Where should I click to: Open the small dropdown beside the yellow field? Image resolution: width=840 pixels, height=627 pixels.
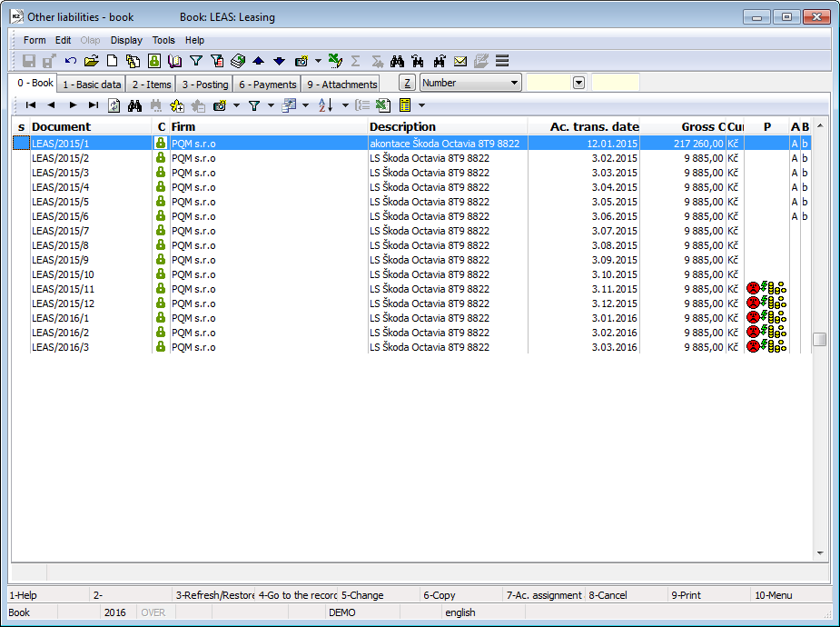coord(578,83)
